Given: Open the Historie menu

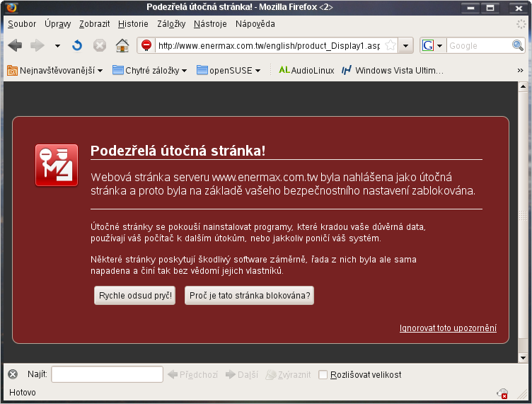Looking at the screenshot, I should tap(133, 24).
